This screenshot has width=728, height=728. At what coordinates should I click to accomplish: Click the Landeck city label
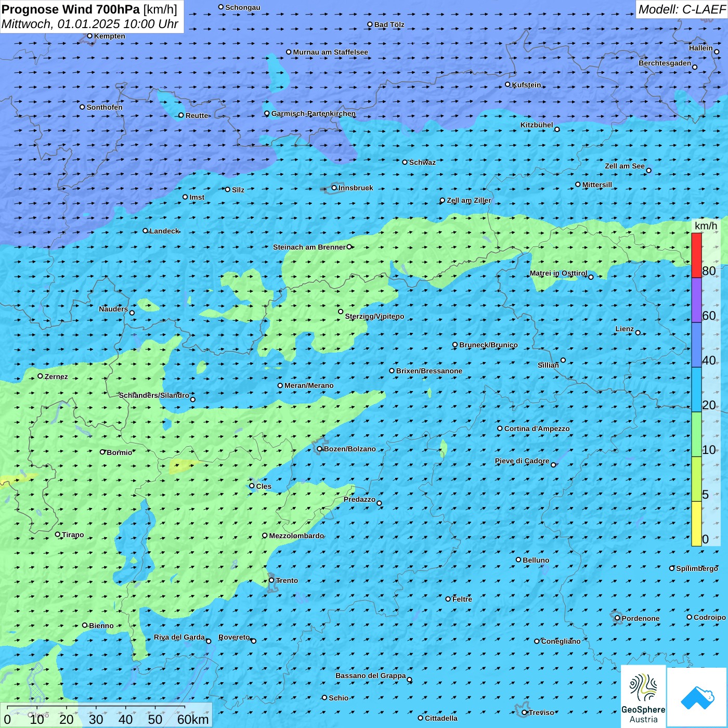coord(164,231)
